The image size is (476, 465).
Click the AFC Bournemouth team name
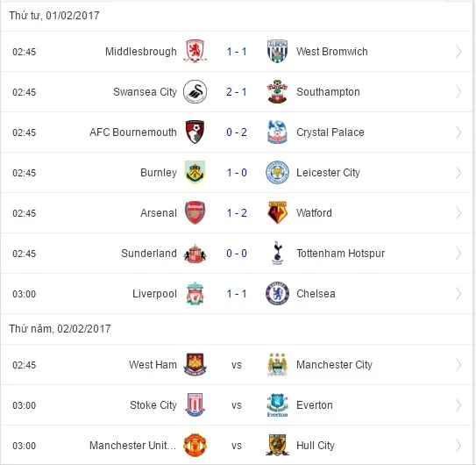tap(133, 132)
